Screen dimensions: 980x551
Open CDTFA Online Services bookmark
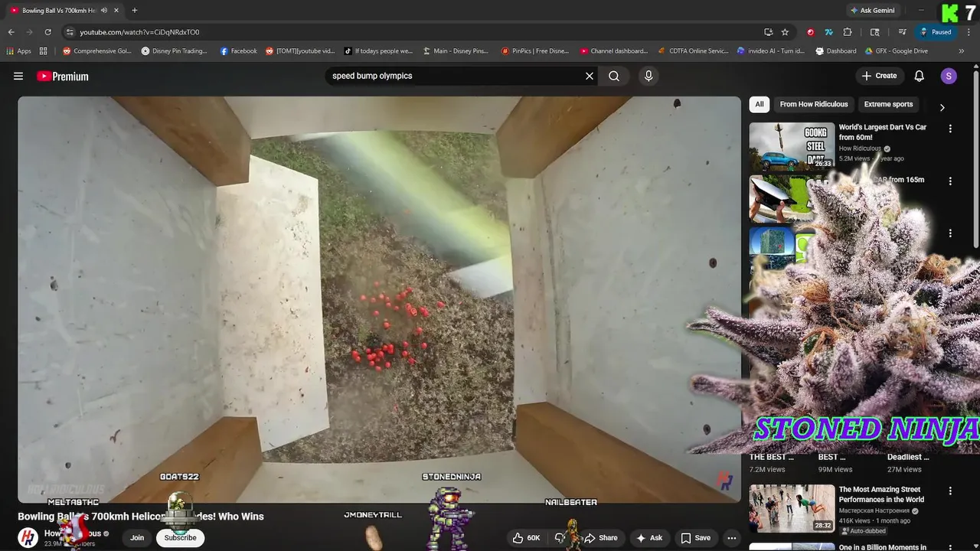[694, 51]
